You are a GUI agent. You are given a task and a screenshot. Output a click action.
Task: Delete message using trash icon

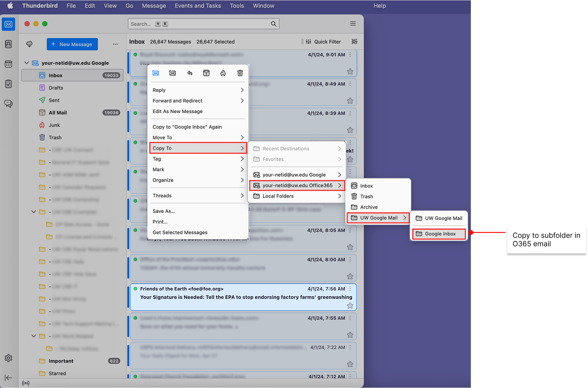point(240,73)
